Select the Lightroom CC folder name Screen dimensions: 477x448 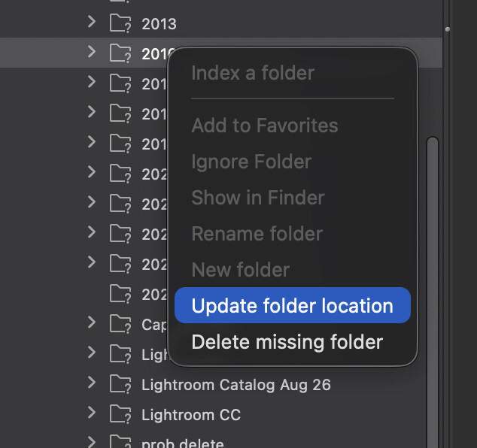tap(191, 415)
